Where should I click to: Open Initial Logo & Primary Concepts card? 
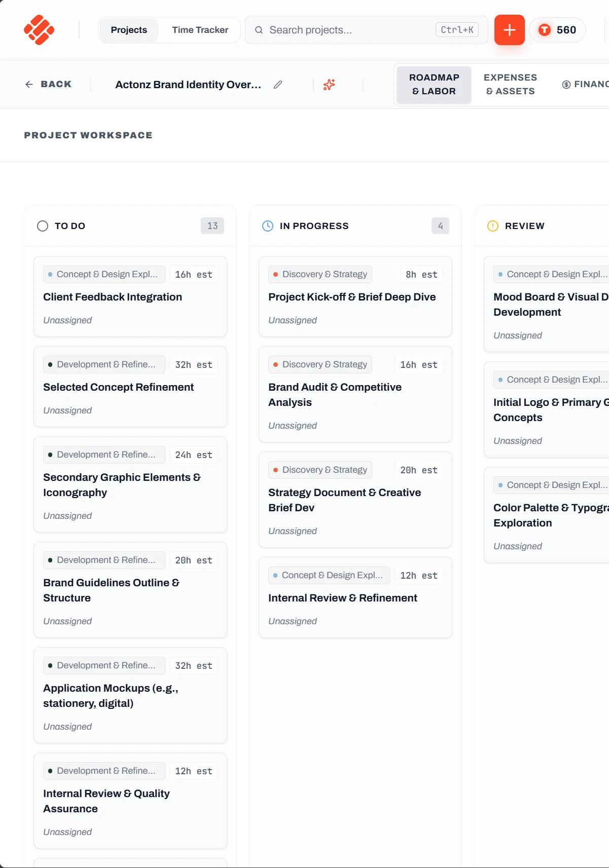[x=547, y=410]
